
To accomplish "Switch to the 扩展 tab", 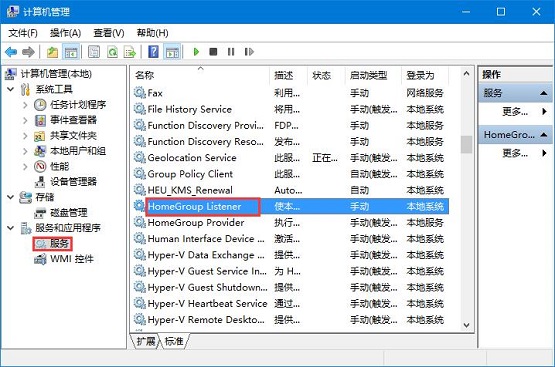I will [x=146, y=341].
